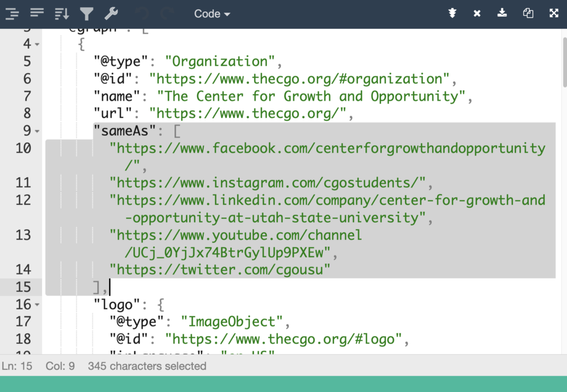
Task: Click the "Col: 9" status bar entry
Action: tap(60, 366)
